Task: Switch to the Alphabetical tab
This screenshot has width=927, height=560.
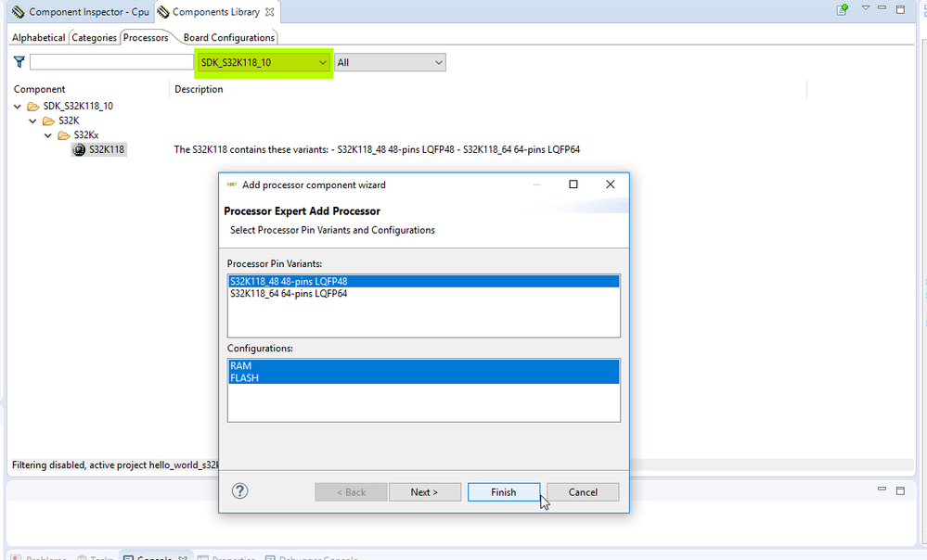Action: (38, 37)
